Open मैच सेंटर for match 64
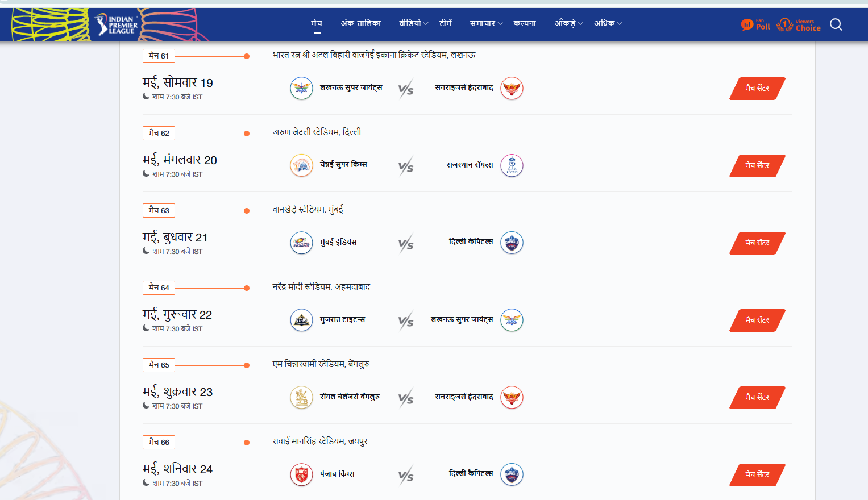 click(757, 320)
